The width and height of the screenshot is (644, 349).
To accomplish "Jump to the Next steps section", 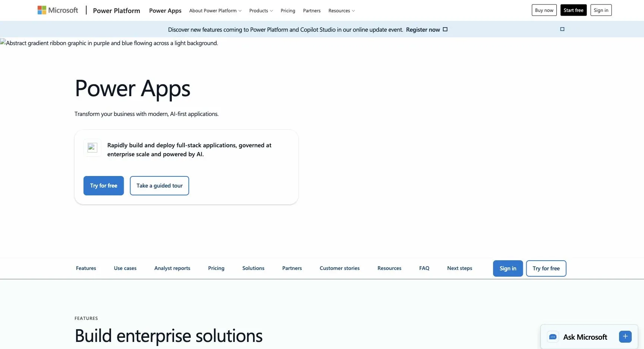I will pyautogui.click(x=460, y=268).
